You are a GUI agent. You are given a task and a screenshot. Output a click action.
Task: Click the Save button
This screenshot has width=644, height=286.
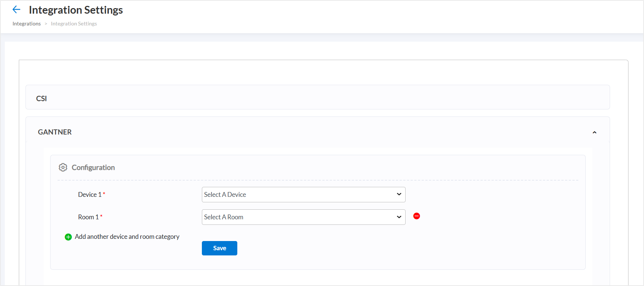coord(219,248)
